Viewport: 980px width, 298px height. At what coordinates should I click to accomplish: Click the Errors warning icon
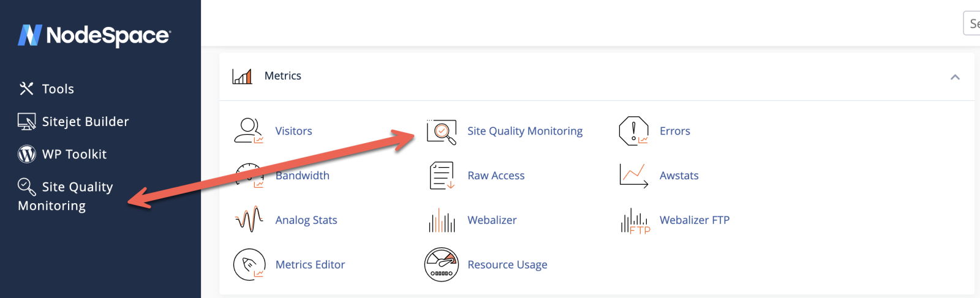pos(633,131)
